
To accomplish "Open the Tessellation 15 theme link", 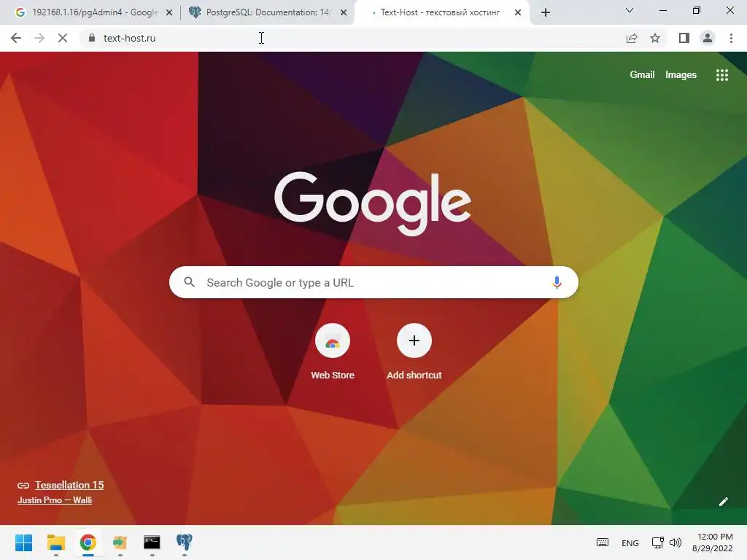I will (x=69, y=485).
